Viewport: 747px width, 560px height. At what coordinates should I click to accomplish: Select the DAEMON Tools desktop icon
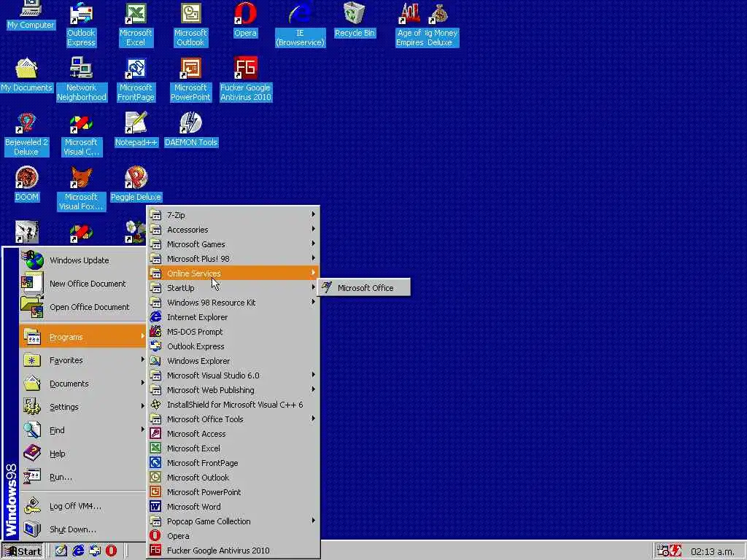[x=190, y=129]
